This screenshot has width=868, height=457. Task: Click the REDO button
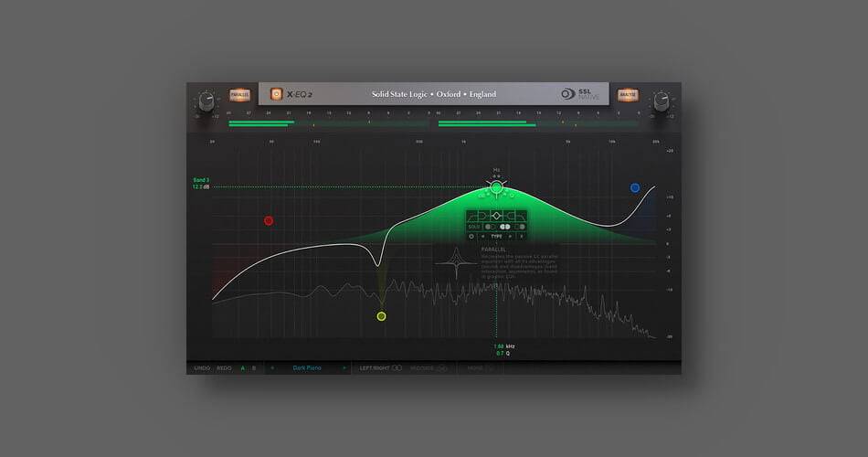point(224,367)
